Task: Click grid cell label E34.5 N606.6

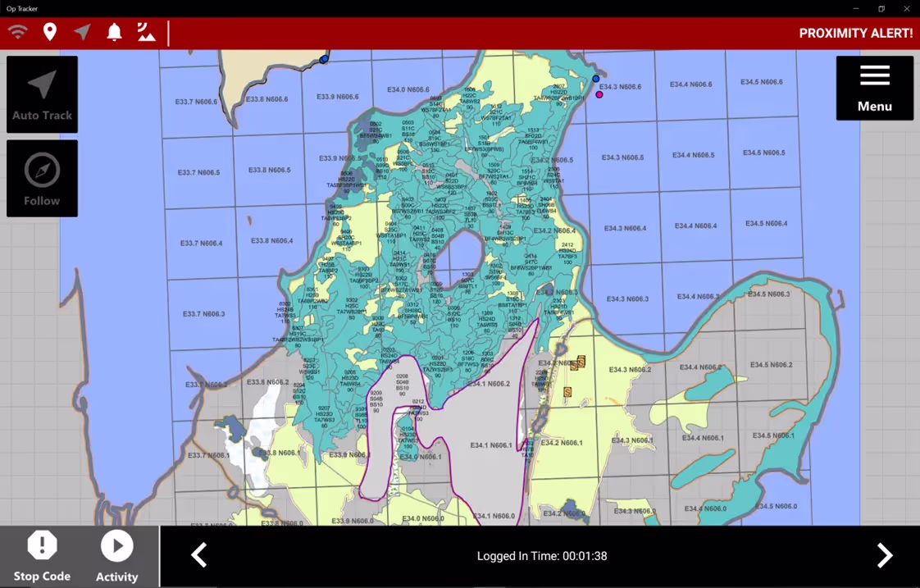Action: click(762, 82)
